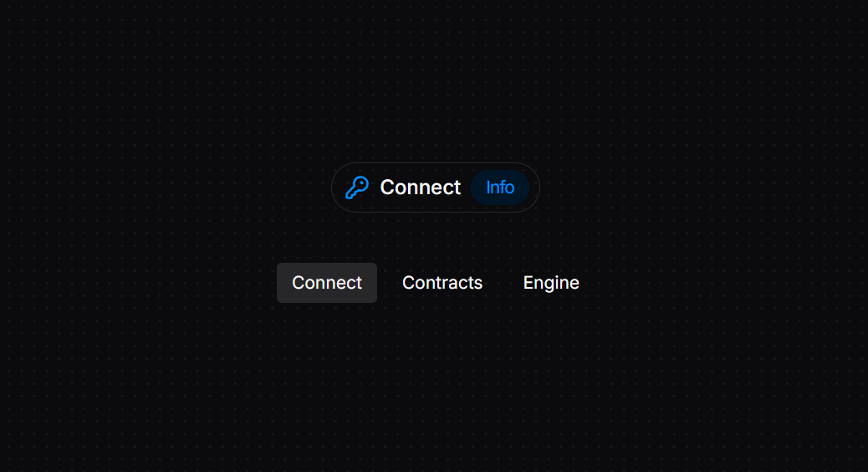Click the rounded Connect Info pill badge
Viewport: 868px width, 472px height.
(436, 187)
